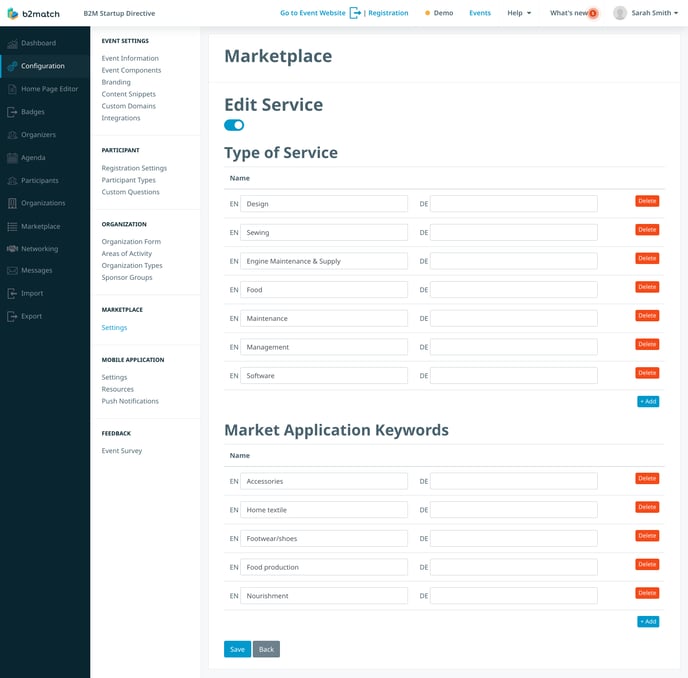Screen dimensions: 688x678
Task: Click the Back button
Action: (266, 649)
